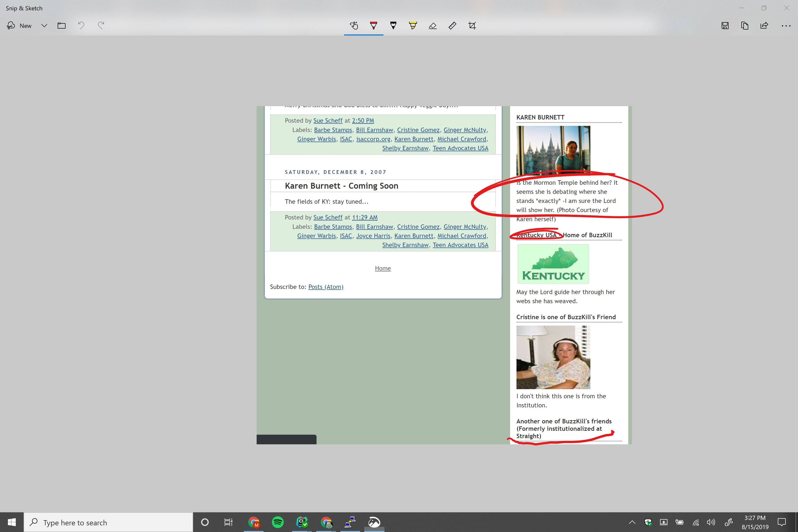Click the Cristine sidebar photo

coord(553,357)
